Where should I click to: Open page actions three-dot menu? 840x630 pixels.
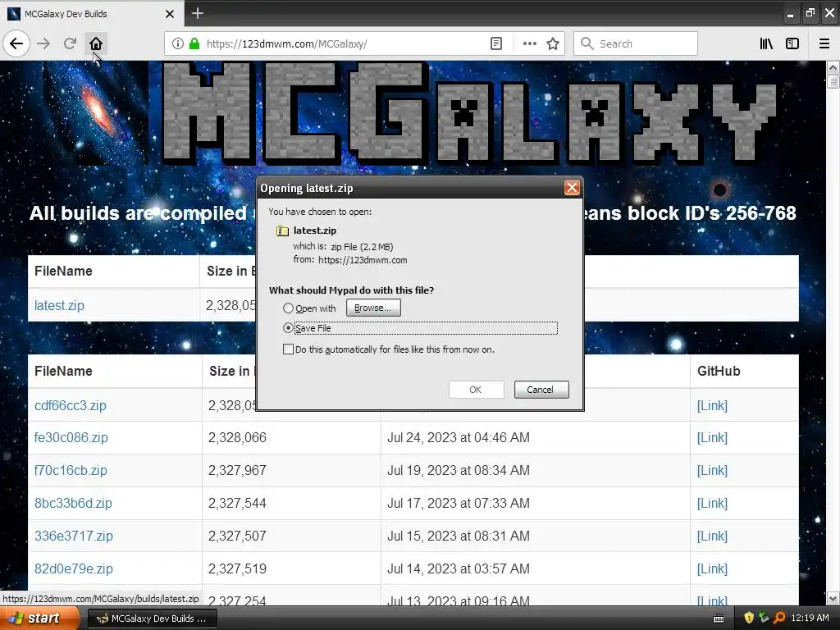pyautogui.click(x=530, y=43)
